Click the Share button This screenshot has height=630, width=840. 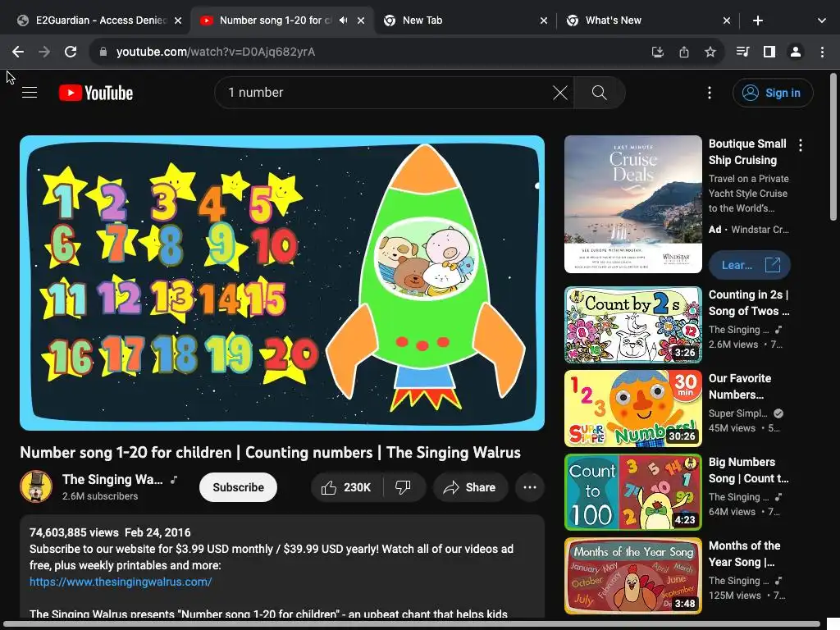point(470,487)
